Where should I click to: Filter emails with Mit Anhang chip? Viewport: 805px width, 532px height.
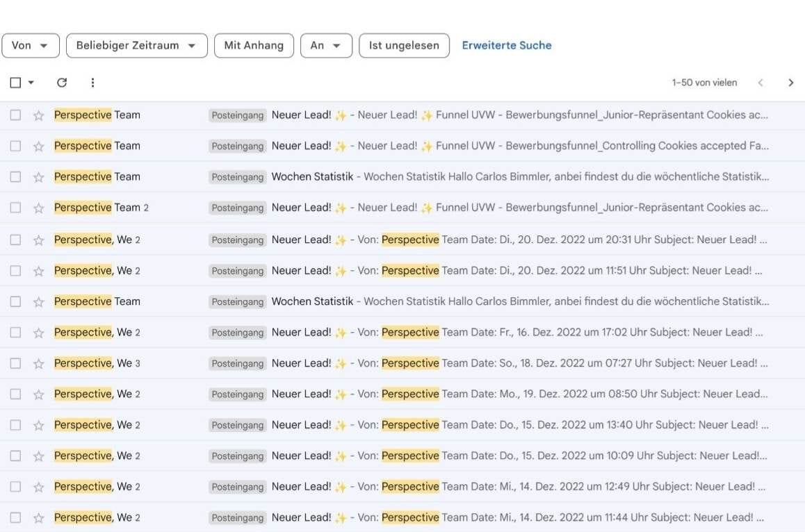254,45
